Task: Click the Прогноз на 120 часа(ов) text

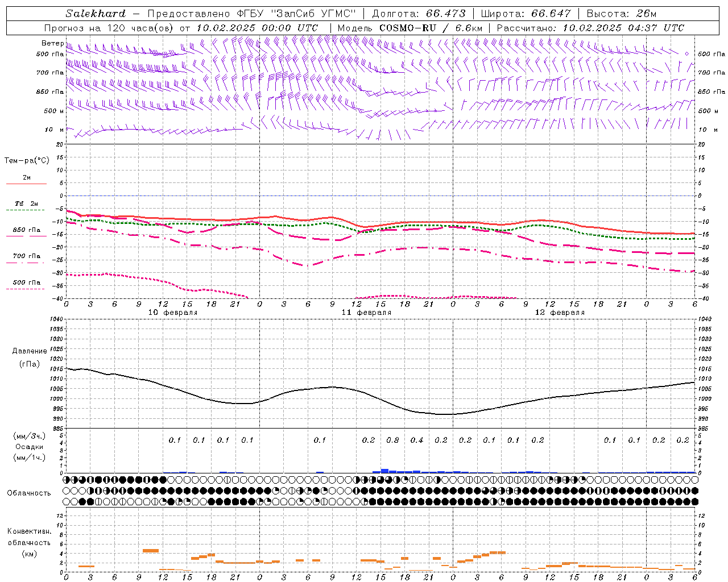Action: (110, 28)
